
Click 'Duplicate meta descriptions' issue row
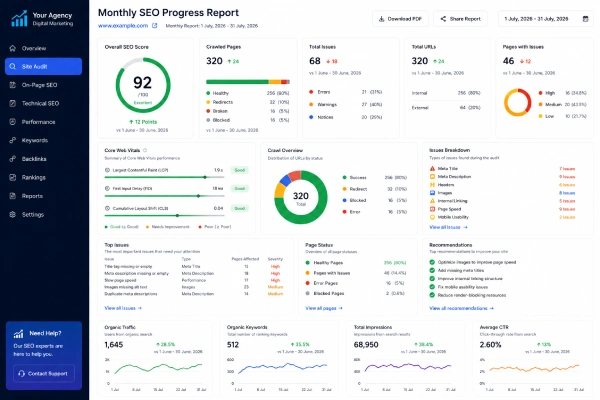(x=194, y=294)
